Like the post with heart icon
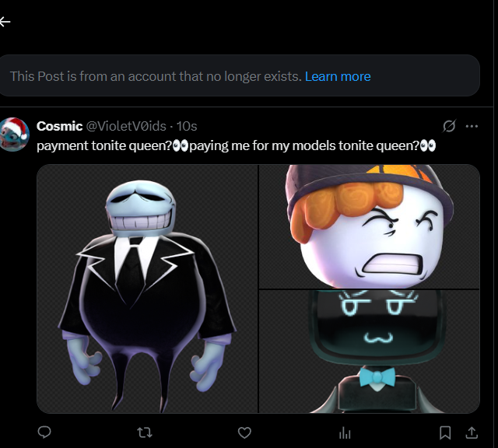This screenshot has width=498, height=448. (x=244, y=432)
